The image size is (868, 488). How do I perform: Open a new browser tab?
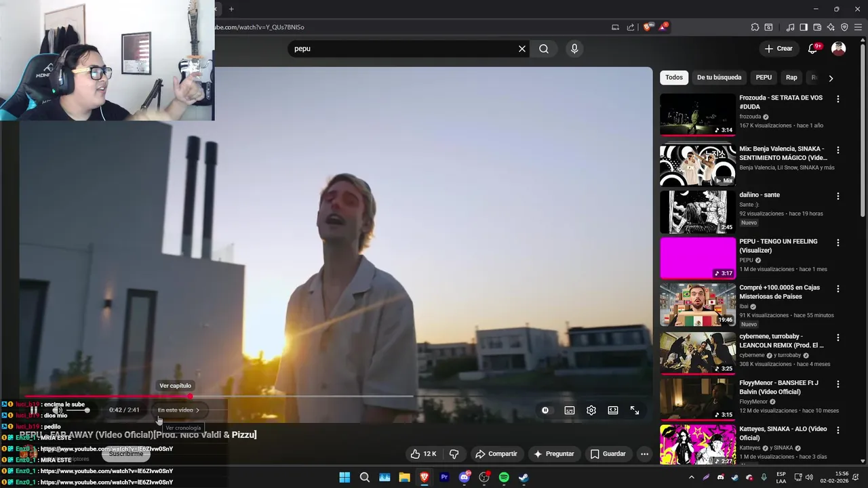coord(231,9)
